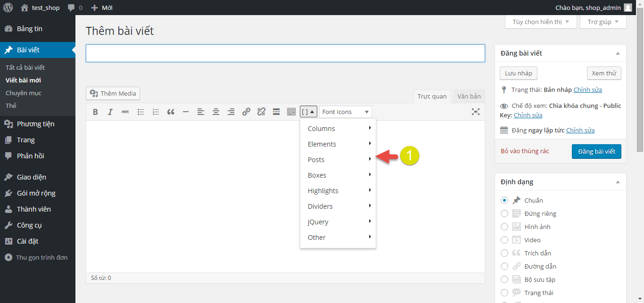Align text center
The height and width of the screenshot is (303, 644).
pos(216,112)
